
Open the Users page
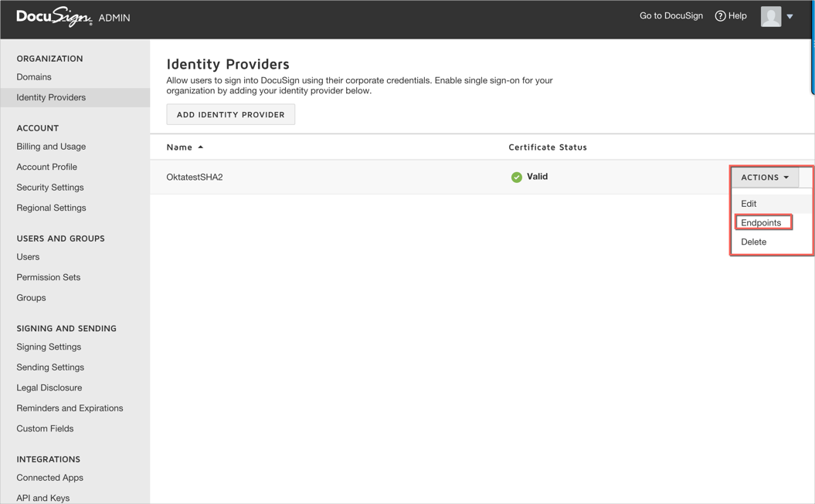pos(28,257)
